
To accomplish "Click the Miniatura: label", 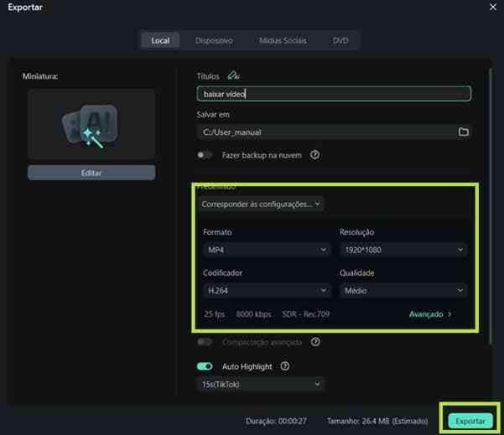I will pos(40,76).
